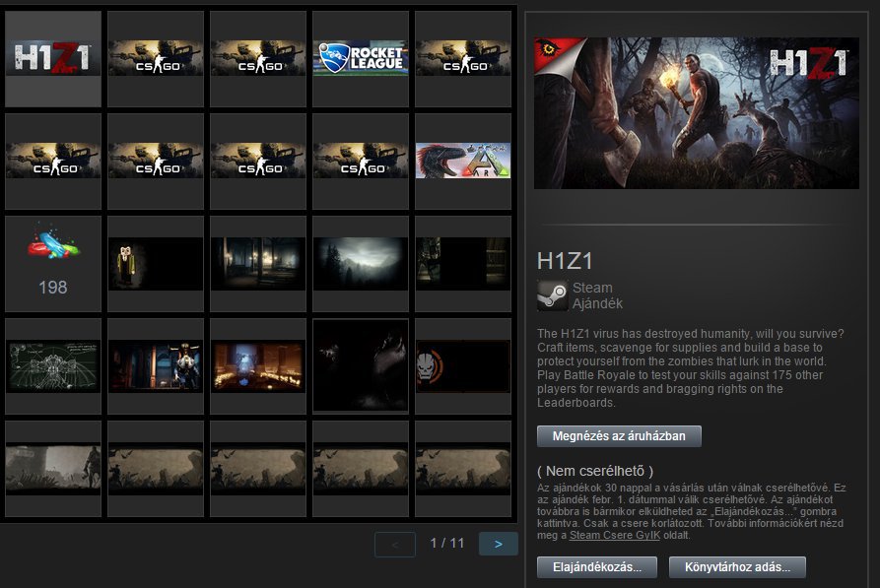Click the Könyvtárhoz adás... button

[x=737, y=567]
